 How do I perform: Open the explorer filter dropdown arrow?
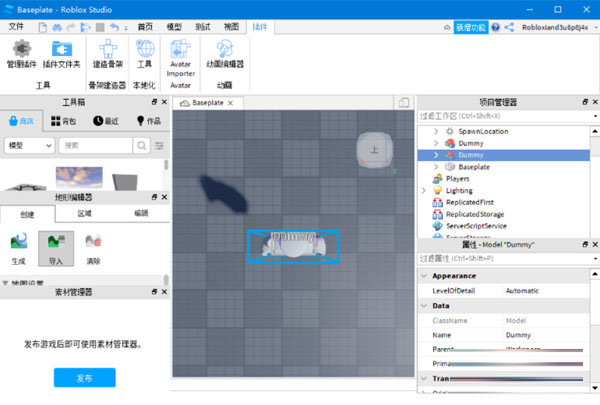(595, 116)
